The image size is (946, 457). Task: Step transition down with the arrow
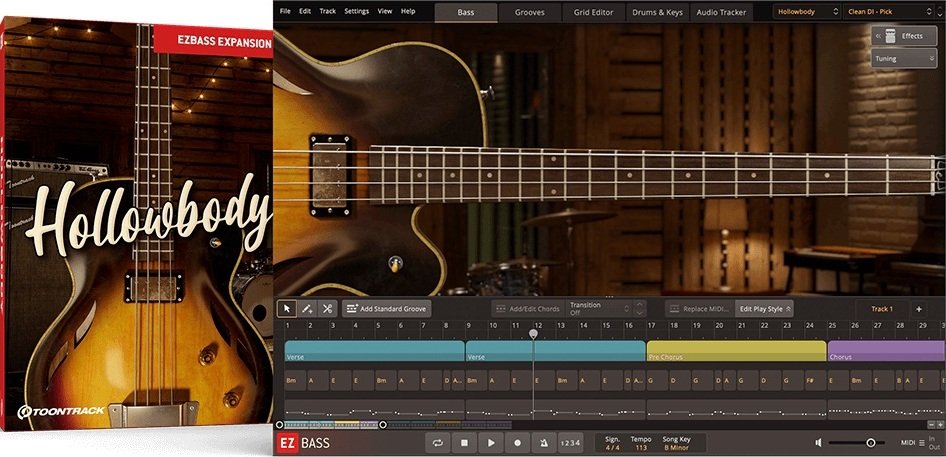tap(639, 313)
